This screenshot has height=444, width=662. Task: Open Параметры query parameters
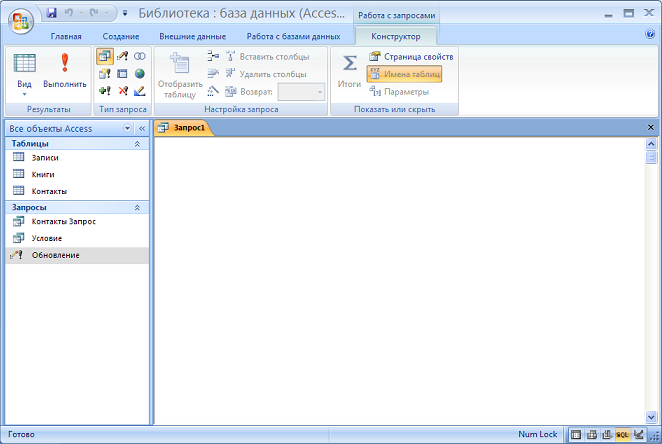pos(399,92)
